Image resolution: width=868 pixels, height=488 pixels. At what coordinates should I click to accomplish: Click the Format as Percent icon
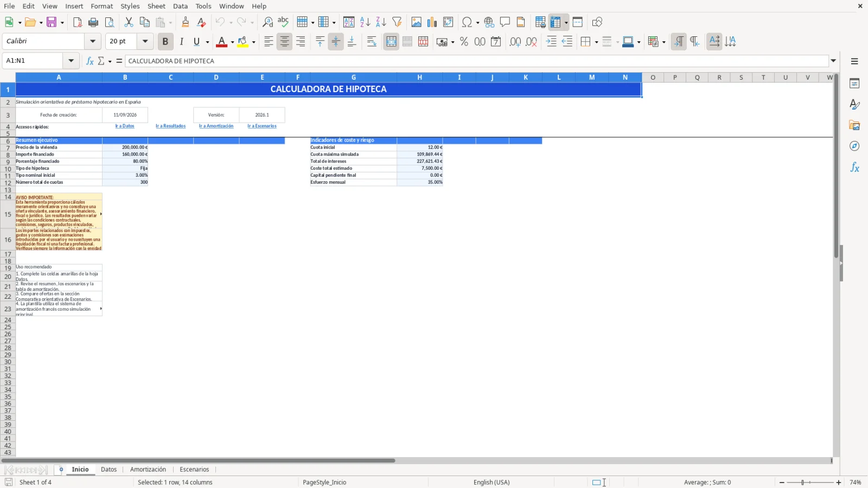tap(464, 42)
